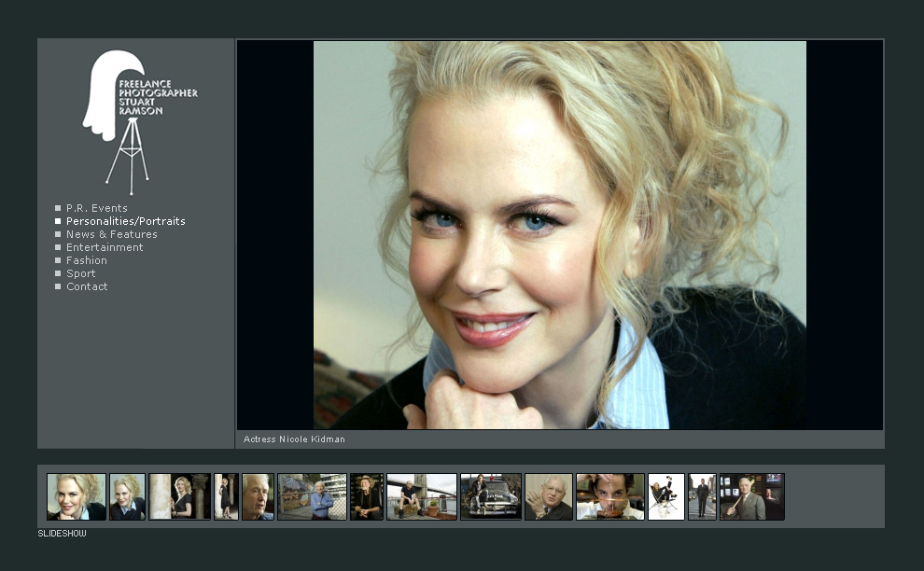
Task: Open narrow thumbnail of woman in black dress
Action: pos(226,496)
